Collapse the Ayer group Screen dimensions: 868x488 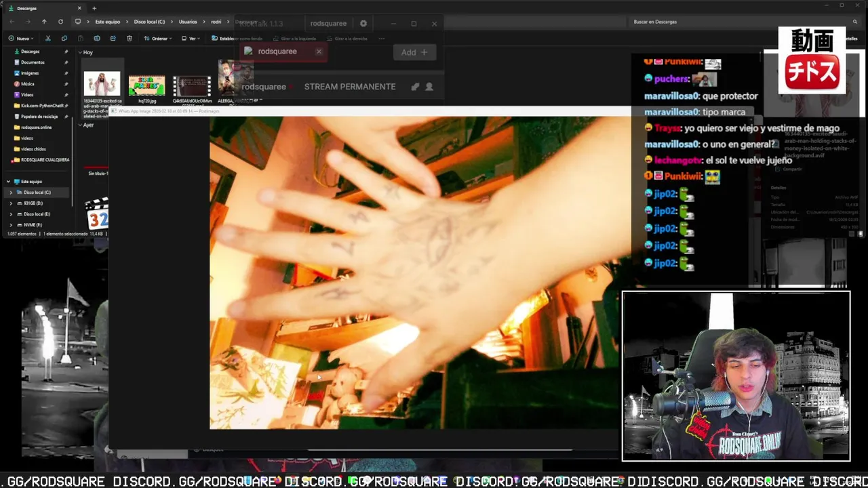coord(80,125)
